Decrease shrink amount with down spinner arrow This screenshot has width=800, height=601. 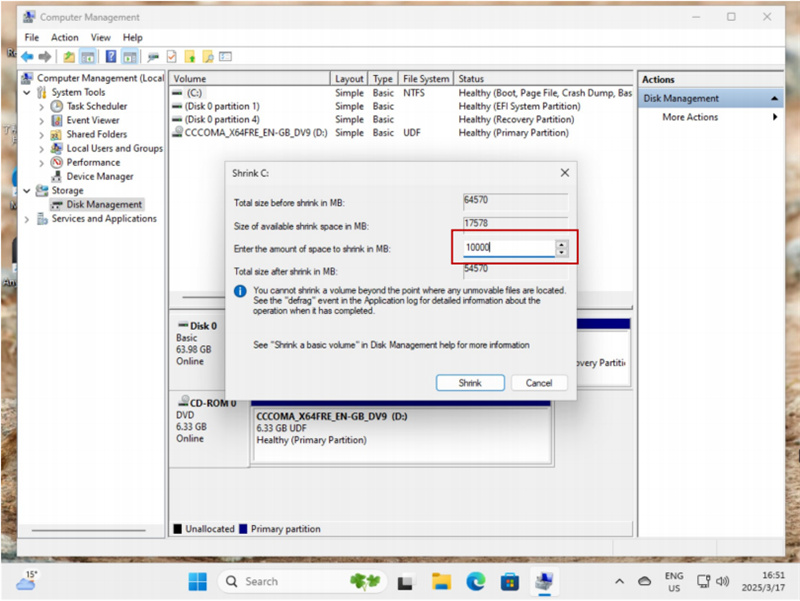click(x=562, y=252)
